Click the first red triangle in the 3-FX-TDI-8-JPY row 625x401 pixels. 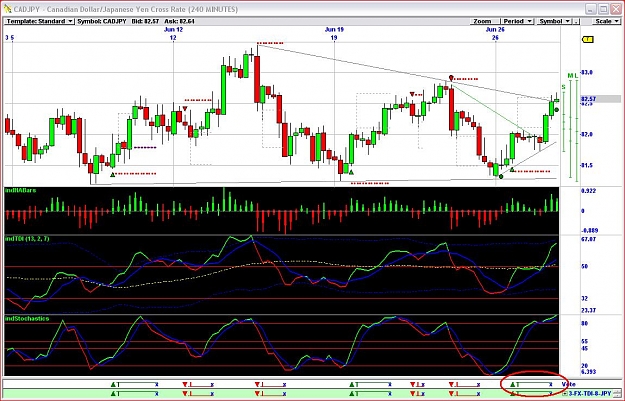(185, 393)
